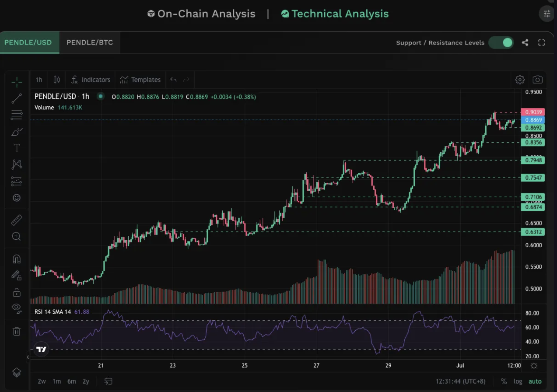Toggle log scale on price axis
Screen dimensions: 557x392
[x=518, y=381]
